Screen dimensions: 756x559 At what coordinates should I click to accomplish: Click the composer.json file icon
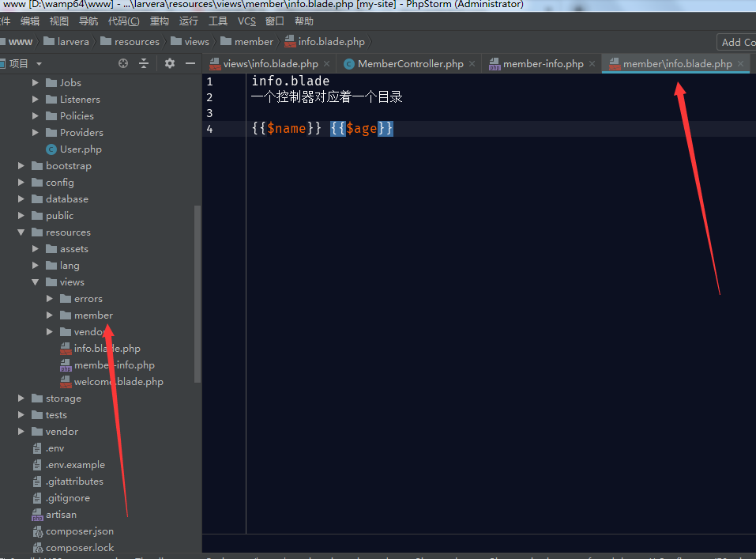coord(37,531)
